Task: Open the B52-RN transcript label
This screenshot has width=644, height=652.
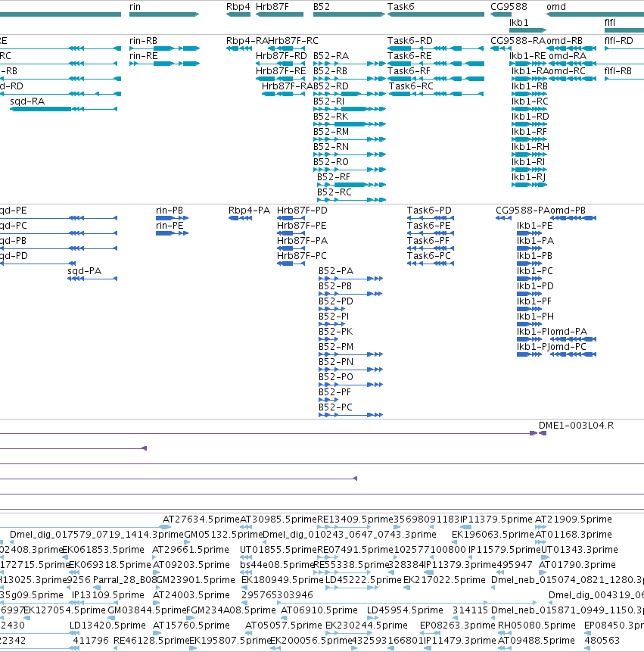Action: tap(331, 147)
